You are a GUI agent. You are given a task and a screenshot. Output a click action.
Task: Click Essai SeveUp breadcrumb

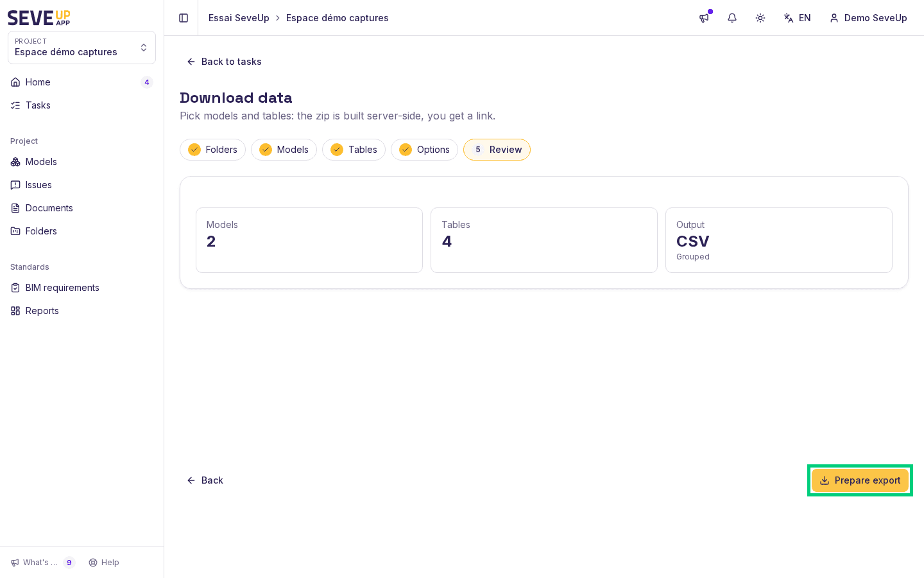point(239,18)
